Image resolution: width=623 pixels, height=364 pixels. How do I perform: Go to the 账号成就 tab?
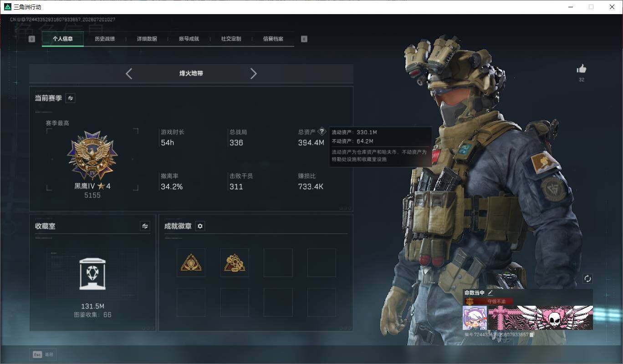click(x=189, y=39)
